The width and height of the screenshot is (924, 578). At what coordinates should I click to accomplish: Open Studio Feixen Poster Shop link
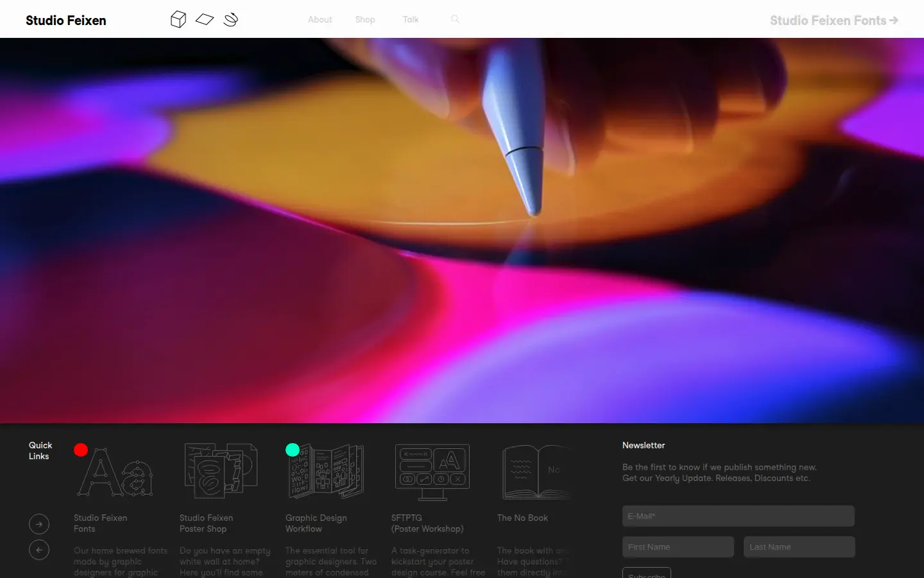tap(206, 523)
